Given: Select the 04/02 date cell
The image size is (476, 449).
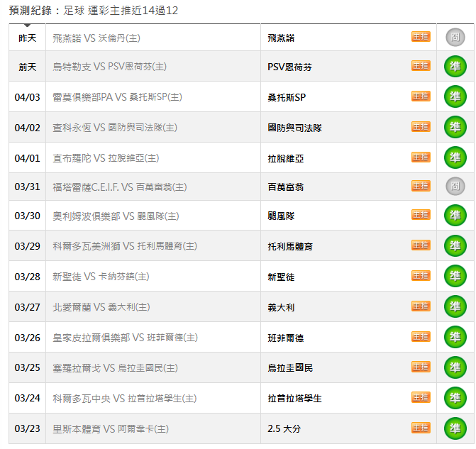Looking at the screenshot, I should pyautogui.click(x=28, y=128).
